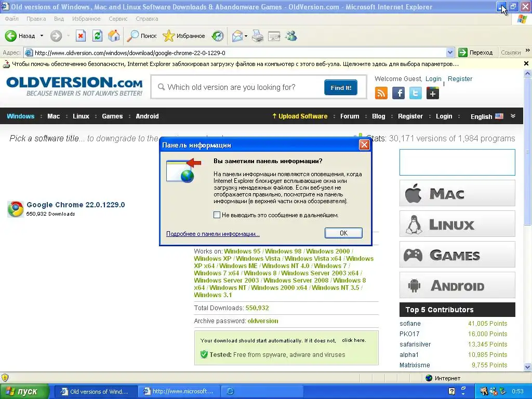
Task: Click the Google Chrome logo icon
Action: tap(16, 209)
